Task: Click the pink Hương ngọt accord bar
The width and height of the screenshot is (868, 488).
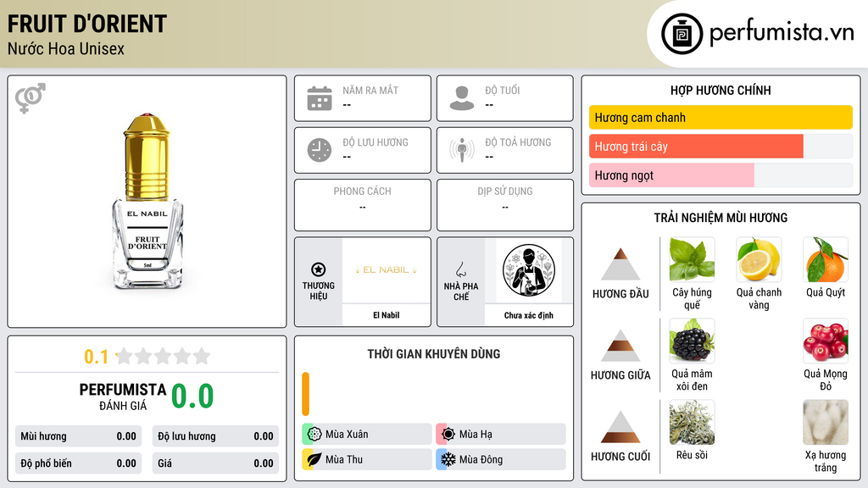Action: tap(671, 175)
